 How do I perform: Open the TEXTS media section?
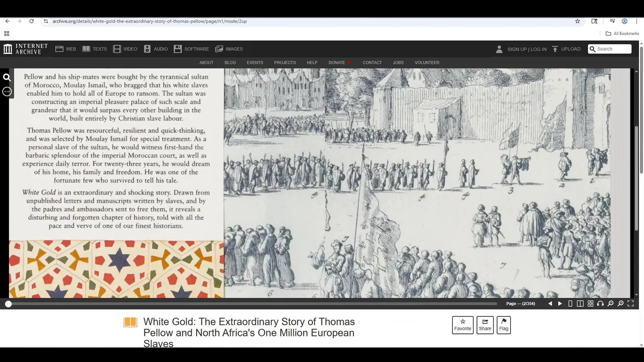click(94, 49)
